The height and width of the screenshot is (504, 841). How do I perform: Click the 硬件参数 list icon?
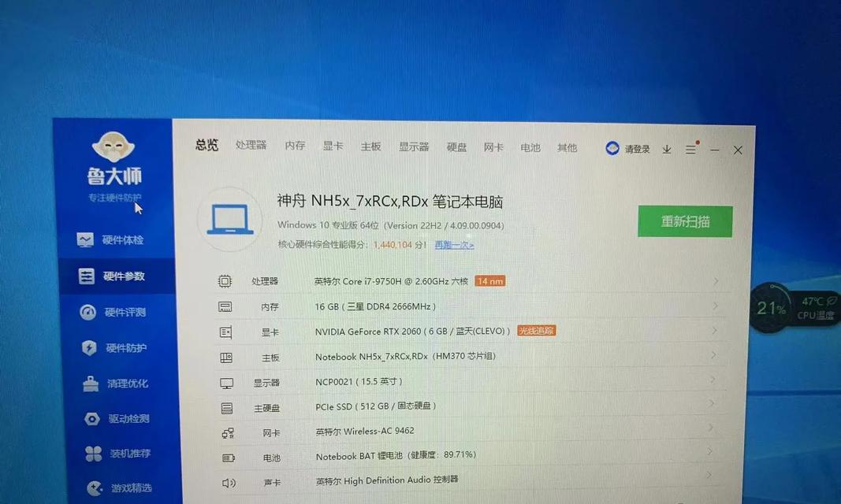click(86, 276)
